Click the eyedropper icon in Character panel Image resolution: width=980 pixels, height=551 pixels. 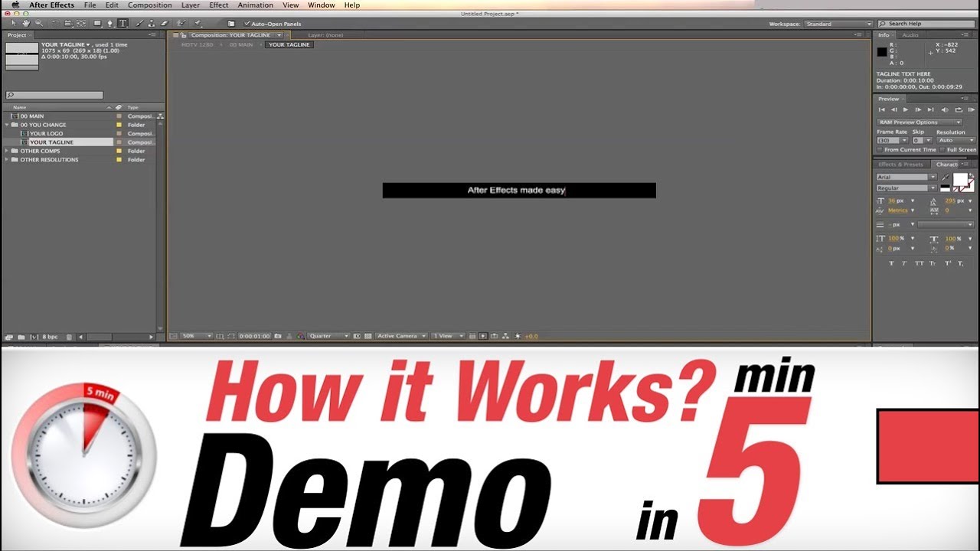(x=945, y=177)
